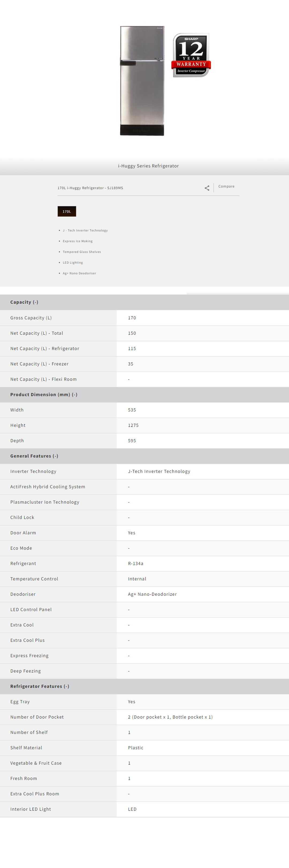Screen dimensions: 289x868
Task: Collapse the Product Dimension (mm) section
Action: click(x=44, y=395)
